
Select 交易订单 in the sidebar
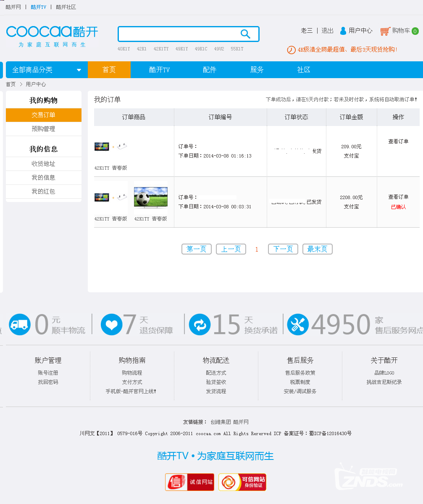44,115
